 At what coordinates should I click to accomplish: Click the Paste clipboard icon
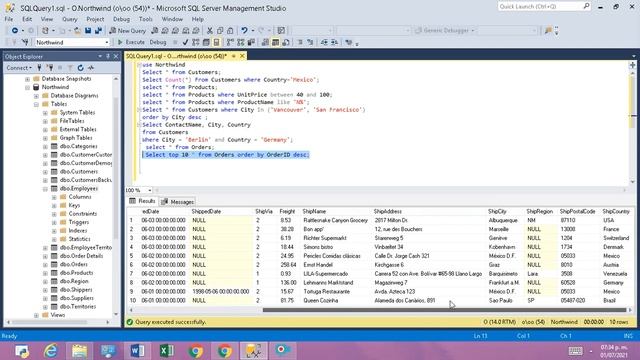[x=230, y=31]
